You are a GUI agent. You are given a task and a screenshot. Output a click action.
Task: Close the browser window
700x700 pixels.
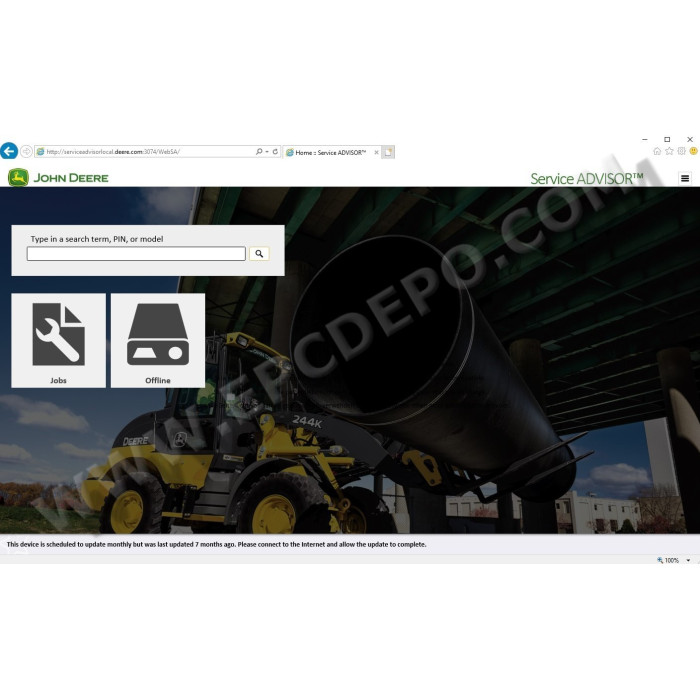pyautogui.click(x=690, y=140)
